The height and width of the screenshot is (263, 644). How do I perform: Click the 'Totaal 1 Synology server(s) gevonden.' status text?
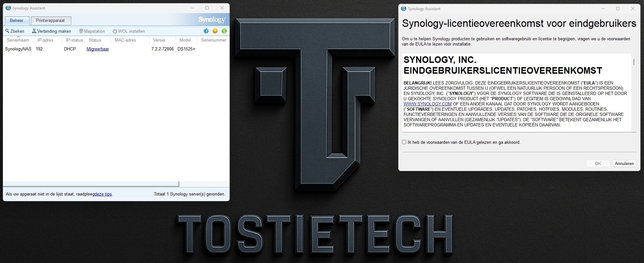189,194
